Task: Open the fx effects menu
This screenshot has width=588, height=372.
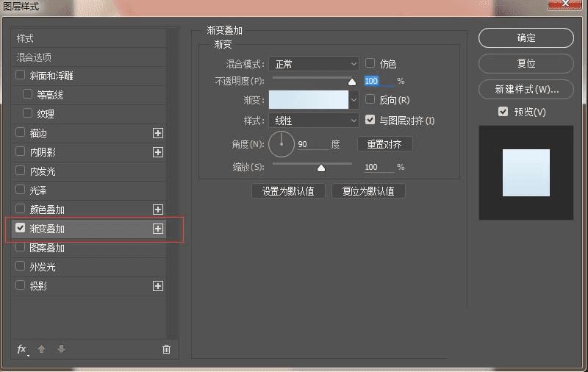Action: [22, 349]
